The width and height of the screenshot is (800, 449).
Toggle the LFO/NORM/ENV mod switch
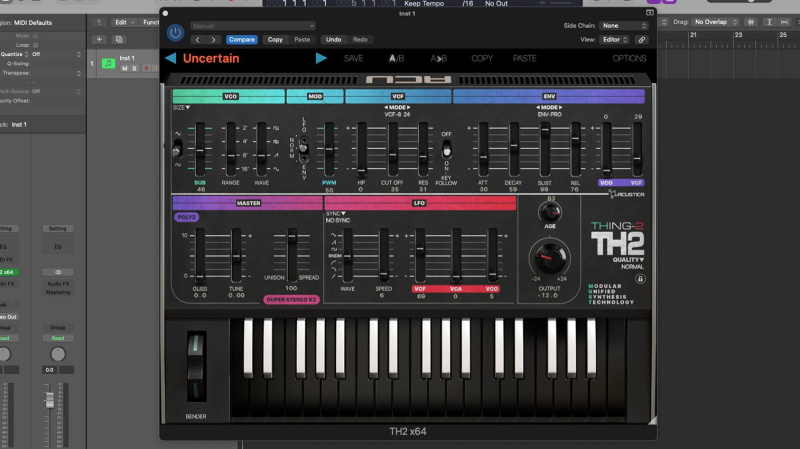[x=303, y=148]
